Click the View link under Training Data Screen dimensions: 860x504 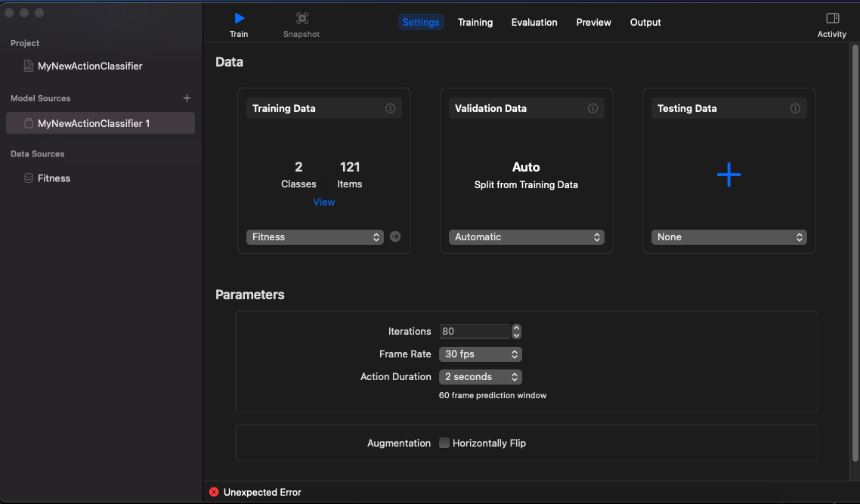coord(324,203)
